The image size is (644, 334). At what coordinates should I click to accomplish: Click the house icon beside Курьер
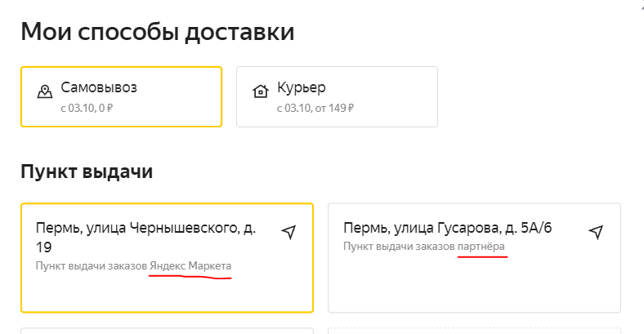[x=261, y=91]
